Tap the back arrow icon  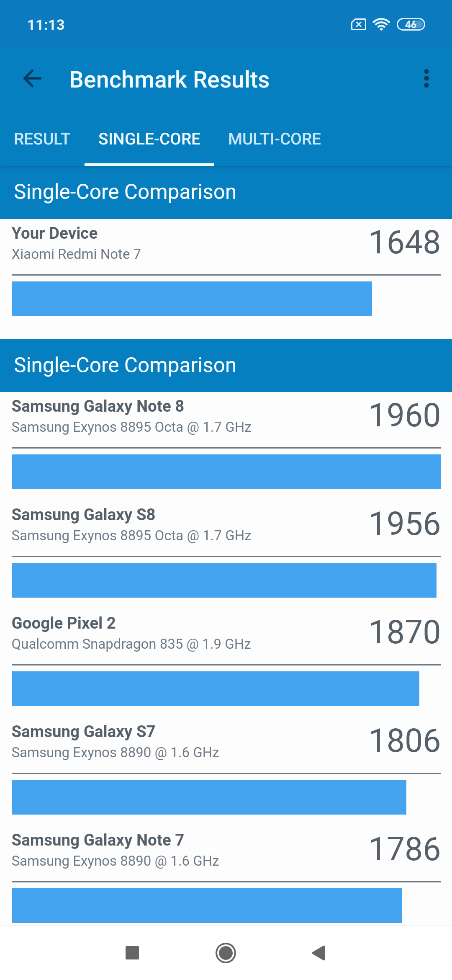32,78
